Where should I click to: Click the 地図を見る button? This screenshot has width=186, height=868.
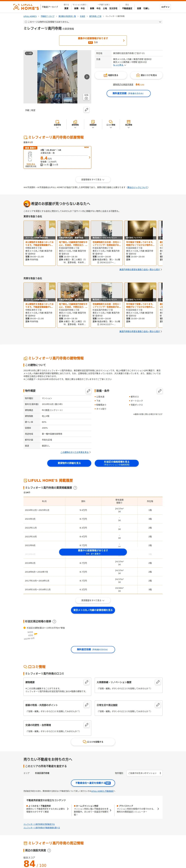111,75
